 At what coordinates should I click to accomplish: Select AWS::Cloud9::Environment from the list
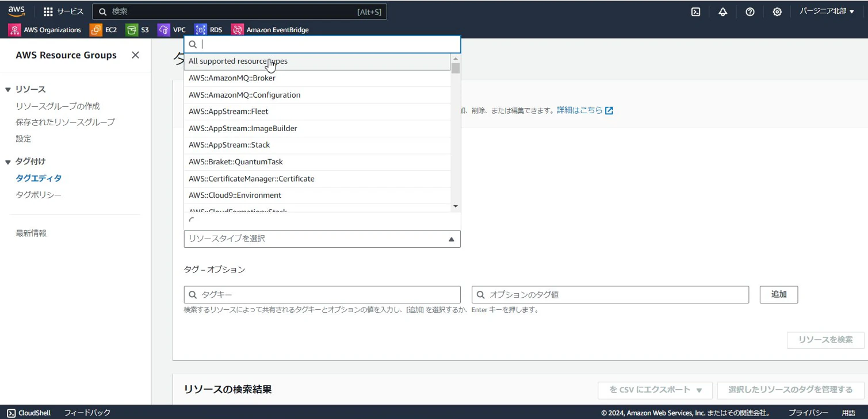317,195
